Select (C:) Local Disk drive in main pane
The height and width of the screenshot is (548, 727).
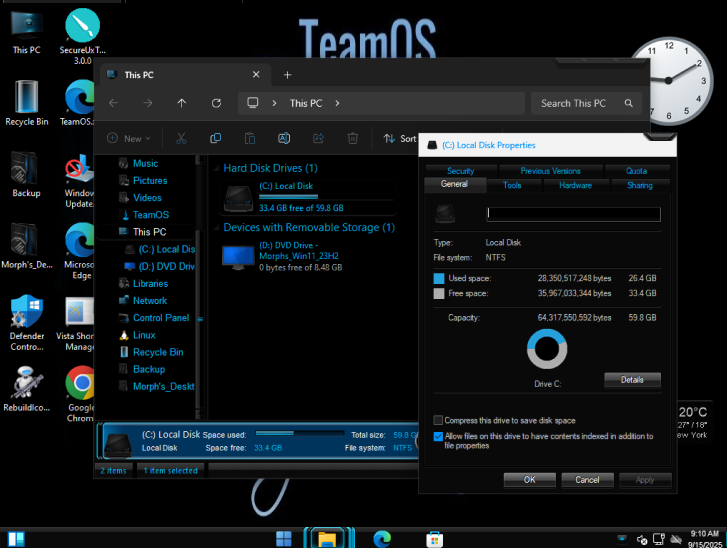click(x=308, y=198)
